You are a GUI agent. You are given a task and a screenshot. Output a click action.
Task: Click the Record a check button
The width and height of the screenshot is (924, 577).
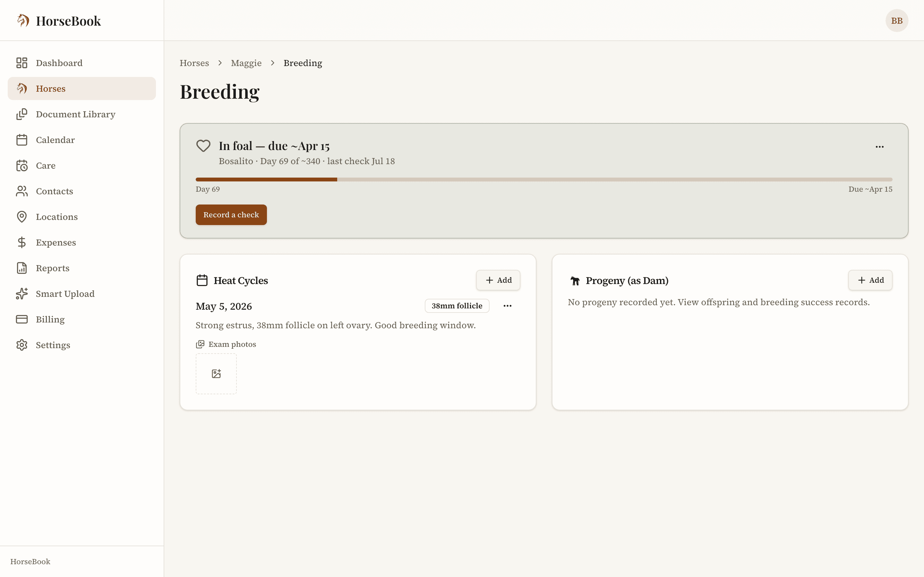point(231,215)
